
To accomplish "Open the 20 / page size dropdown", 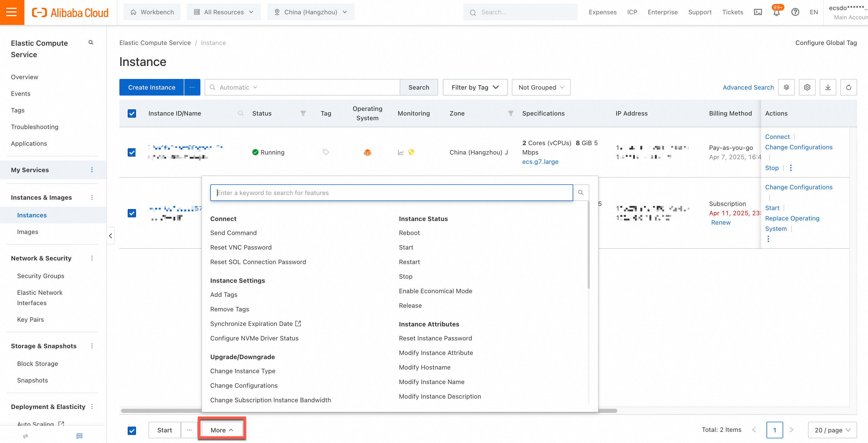I will click(x=832, y=430).
